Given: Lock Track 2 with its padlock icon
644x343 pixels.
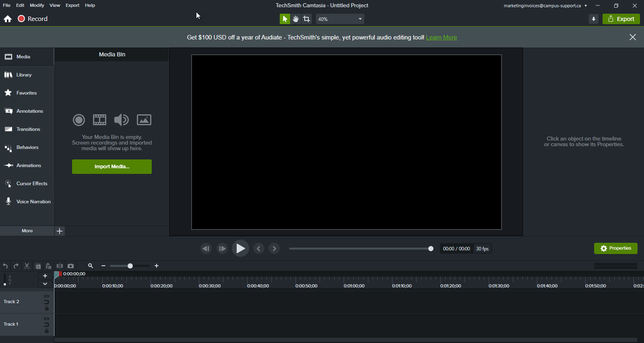Looking at the screenshot, I should 47,309.
